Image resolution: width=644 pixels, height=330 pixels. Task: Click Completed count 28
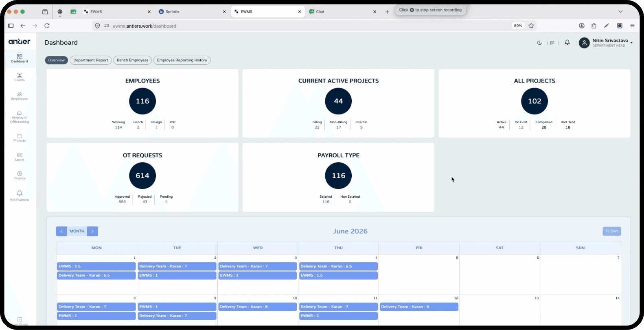[x=544, y=127]
